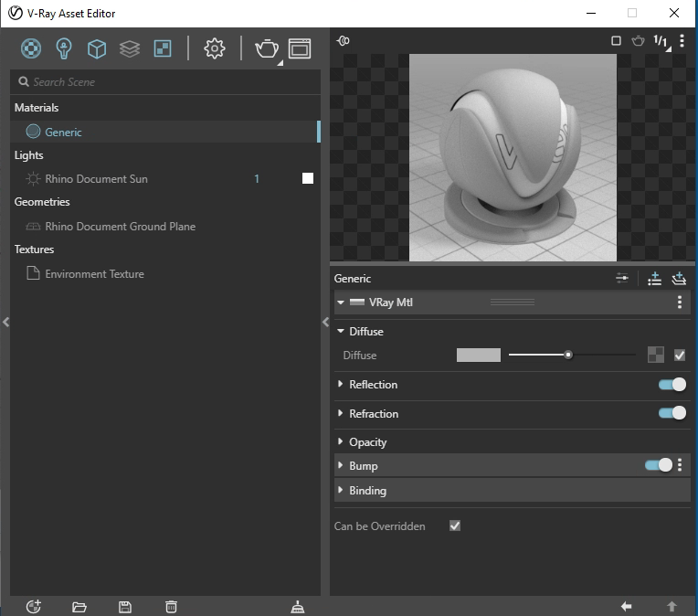The image size is (698, 616).
Task: Click the Diffuse texture slot checker icon
Action: click(656, 355)
